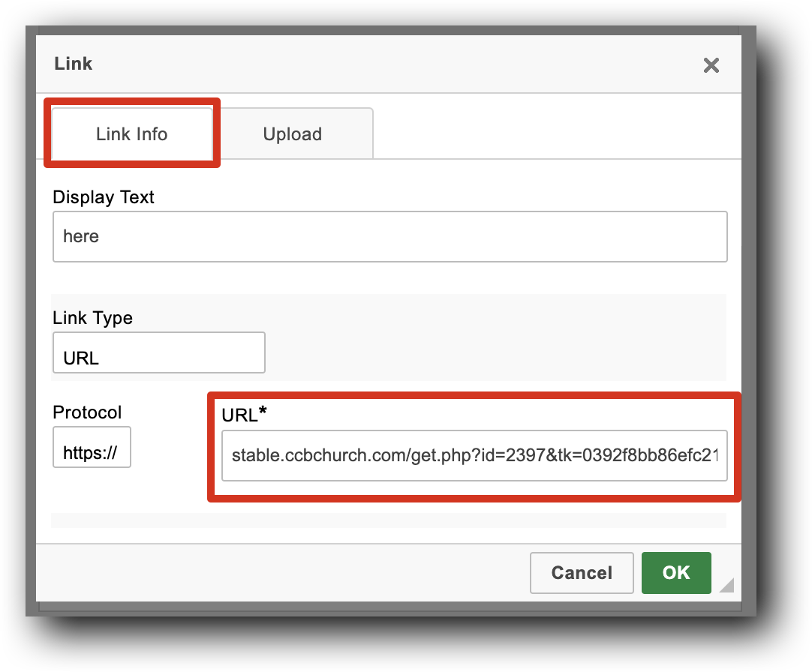812x672 pixels.
Task: Click the highlighted Link Info tab
Action: (x=131, y=133)
